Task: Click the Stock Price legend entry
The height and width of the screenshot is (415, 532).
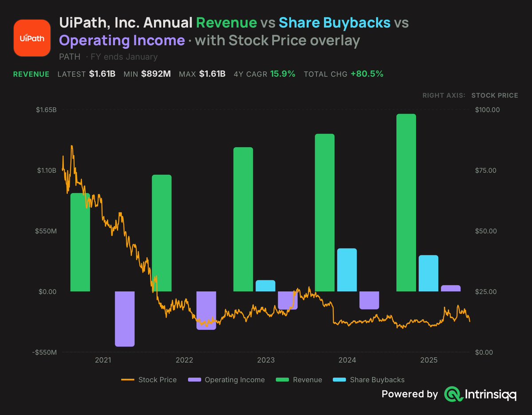Action: [149, 379]
